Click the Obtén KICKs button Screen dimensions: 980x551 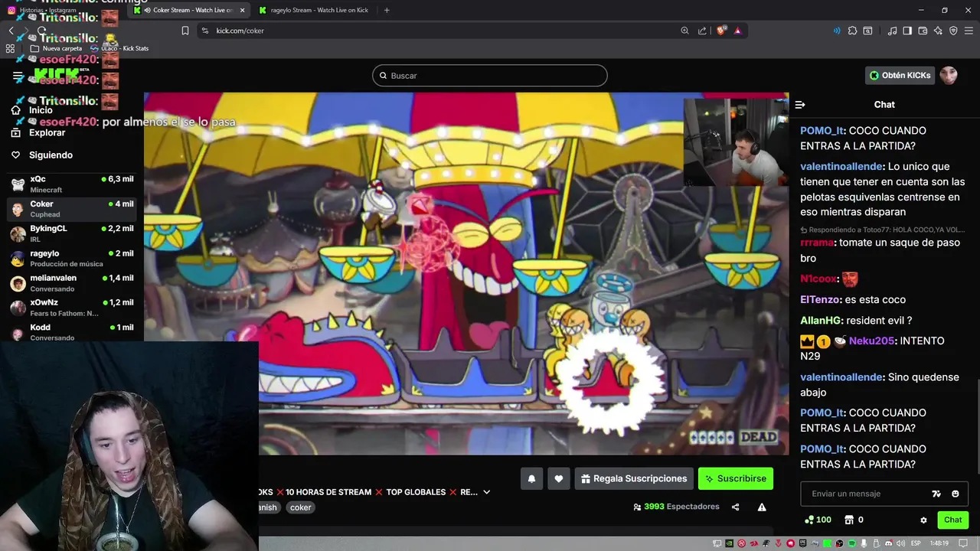point(900,75)
